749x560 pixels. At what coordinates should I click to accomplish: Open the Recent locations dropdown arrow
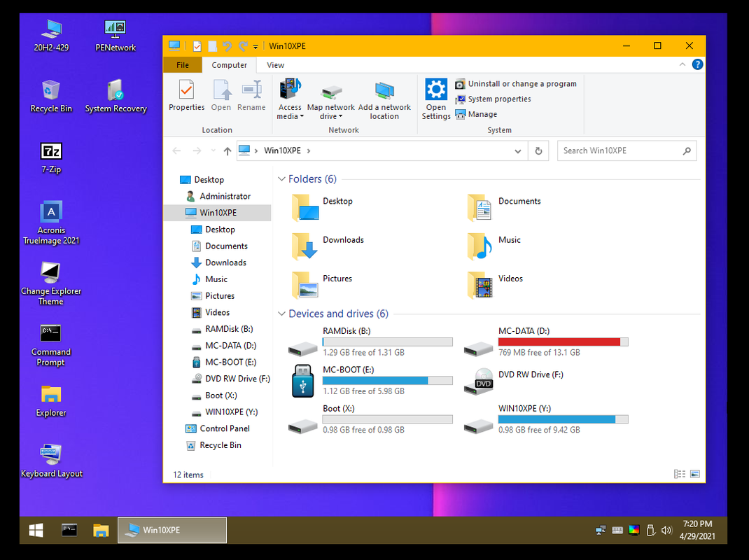[213, 150]
